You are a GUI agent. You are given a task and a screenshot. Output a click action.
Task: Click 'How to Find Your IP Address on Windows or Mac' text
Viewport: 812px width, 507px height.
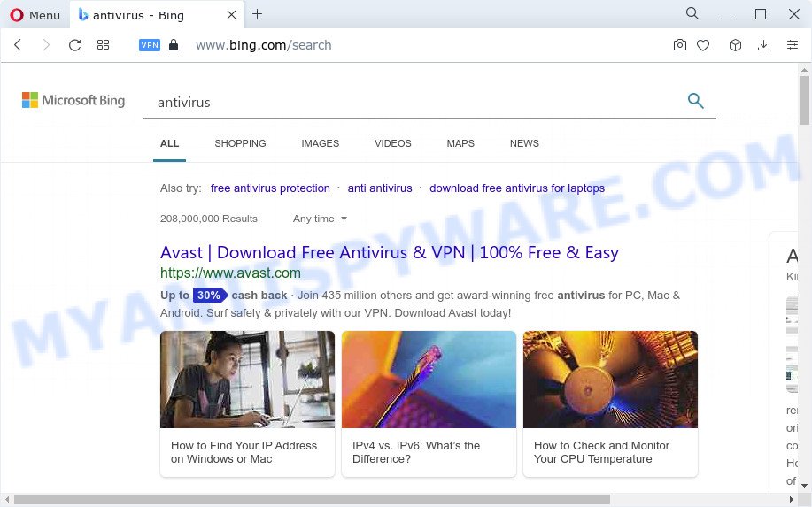click(244, 452)
